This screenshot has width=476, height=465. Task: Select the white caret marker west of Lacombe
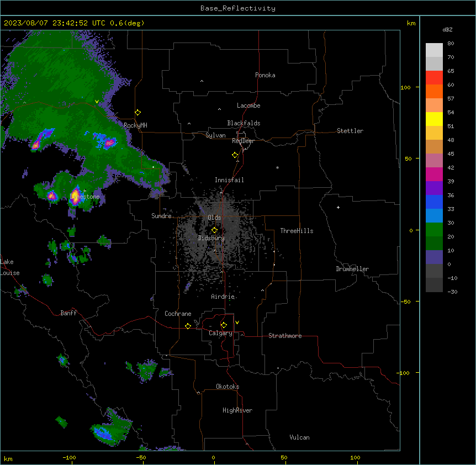point(219,109)
